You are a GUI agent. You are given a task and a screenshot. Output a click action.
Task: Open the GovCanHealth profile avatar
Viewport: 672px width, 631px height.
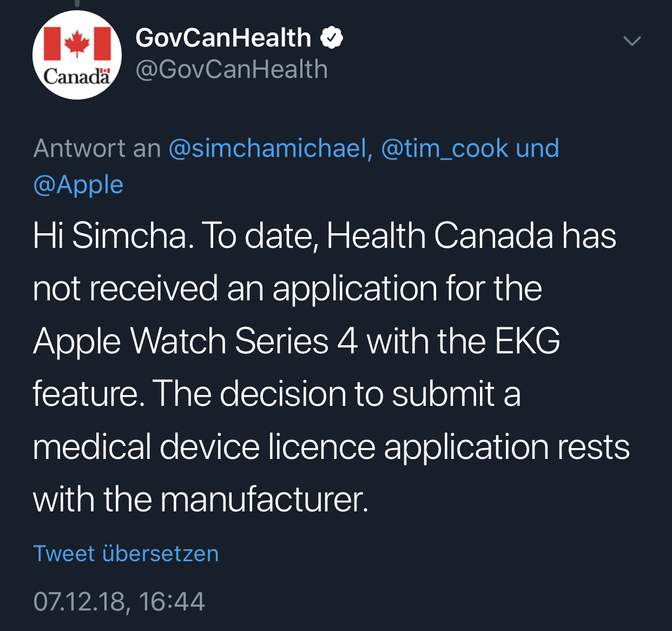coord(77,55)
